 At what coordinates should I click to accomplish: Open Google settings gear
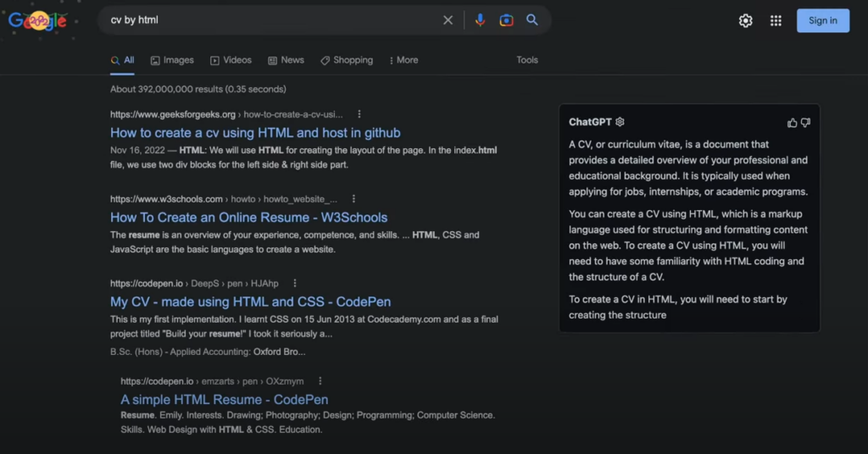pos(746,21)
